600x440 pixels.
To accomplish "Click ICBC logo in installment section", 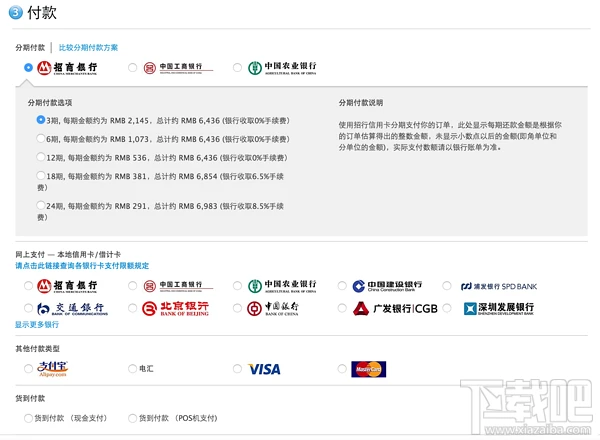I will tap(178, 68).
